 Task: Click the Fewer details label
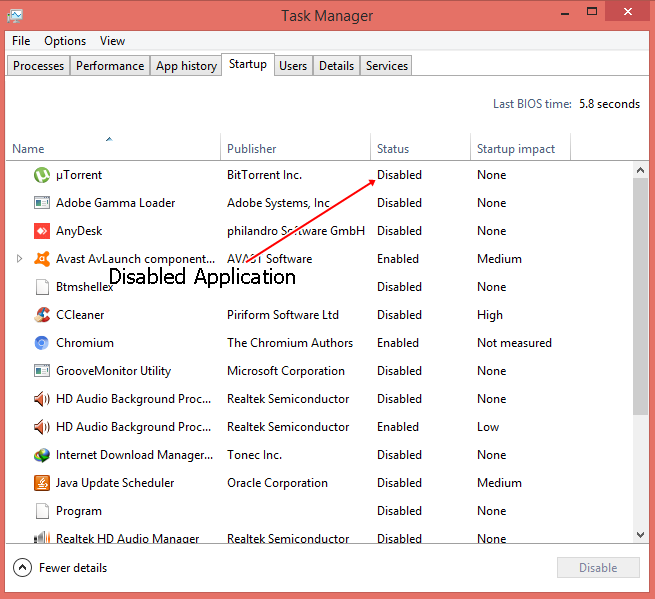[73, 568]
